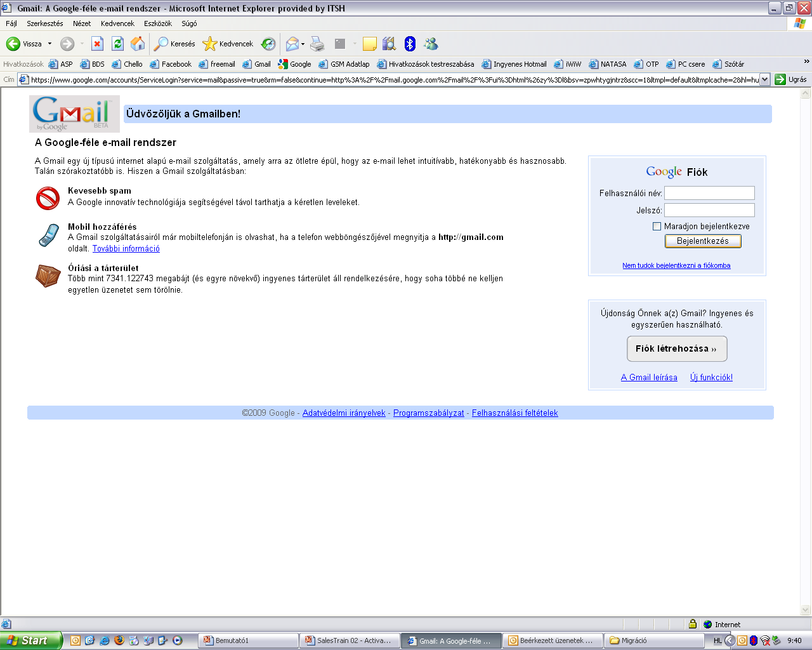Viewport: 812px width, 650px height.
Task: Expand the links bar overflow chevron
Action: click(x=806, y=62)
